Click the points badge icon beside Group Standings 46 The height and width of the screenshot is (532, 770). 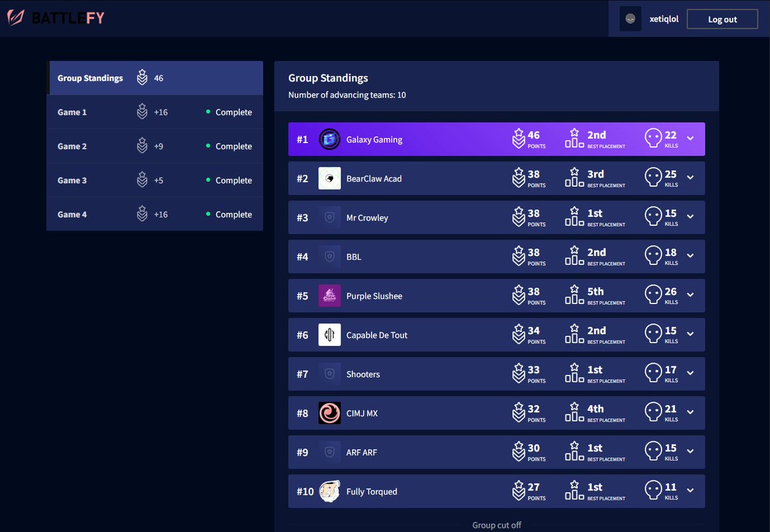coord(142,78)
